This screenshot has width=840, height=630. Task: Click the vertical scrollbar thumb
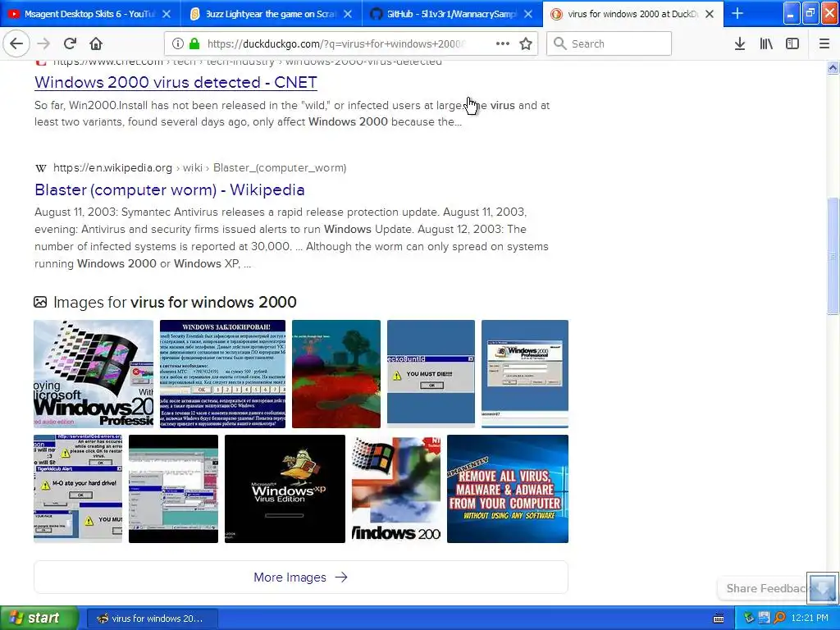click(x=833, y=256)
